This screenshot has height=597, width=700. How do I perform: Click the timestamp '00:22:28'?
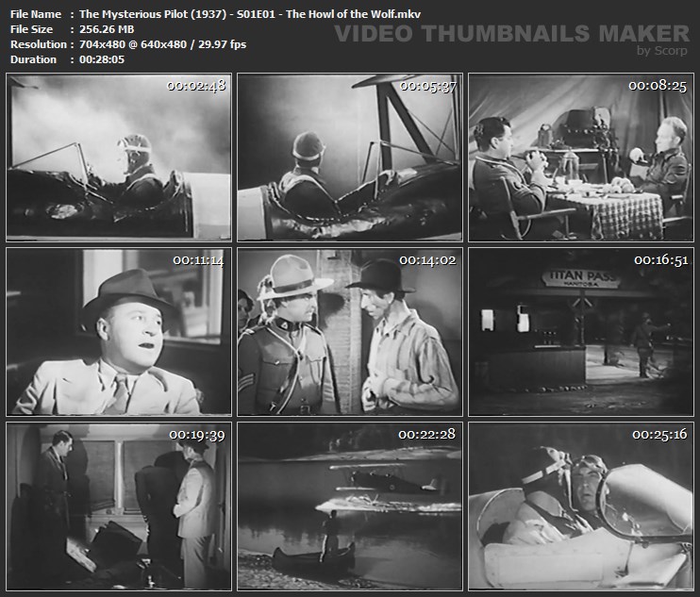[x=426, y=434]
